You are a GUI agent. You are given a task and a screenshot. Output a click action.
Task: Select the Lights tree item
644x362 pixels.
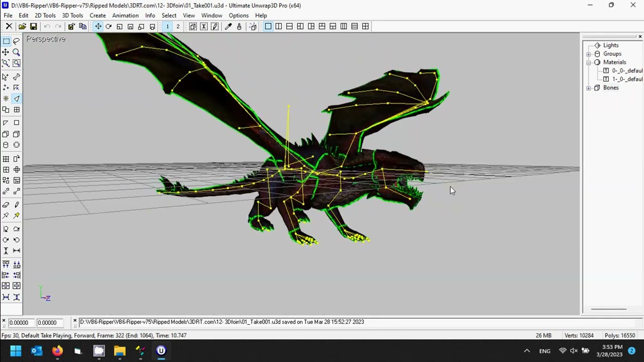(x=611, y=45)
